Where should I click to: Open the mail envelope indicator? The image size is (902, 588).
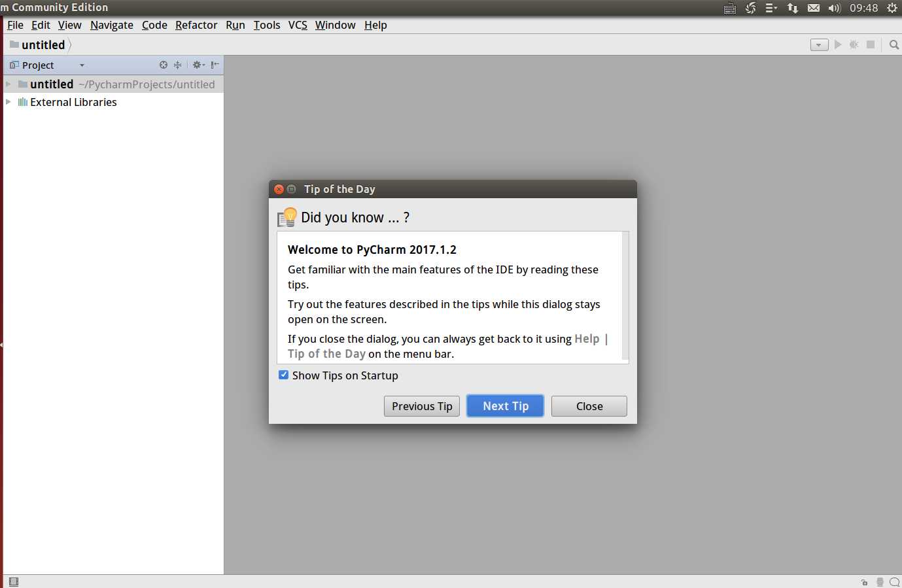tap(814, 8)
